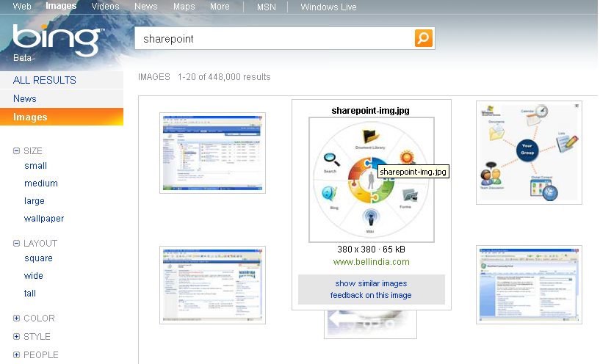
Task: Select News in the left sidebar
Action: coord(62,98)
